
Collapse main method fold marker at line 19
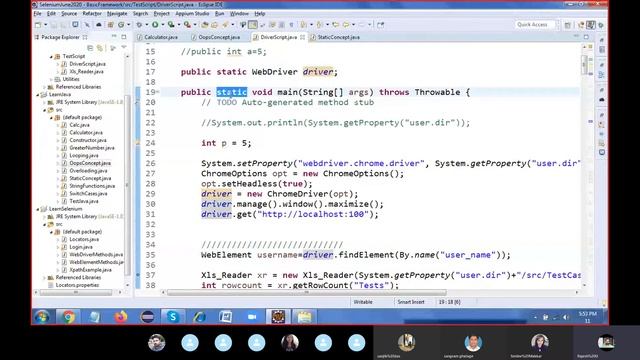(x=158, y=92)
